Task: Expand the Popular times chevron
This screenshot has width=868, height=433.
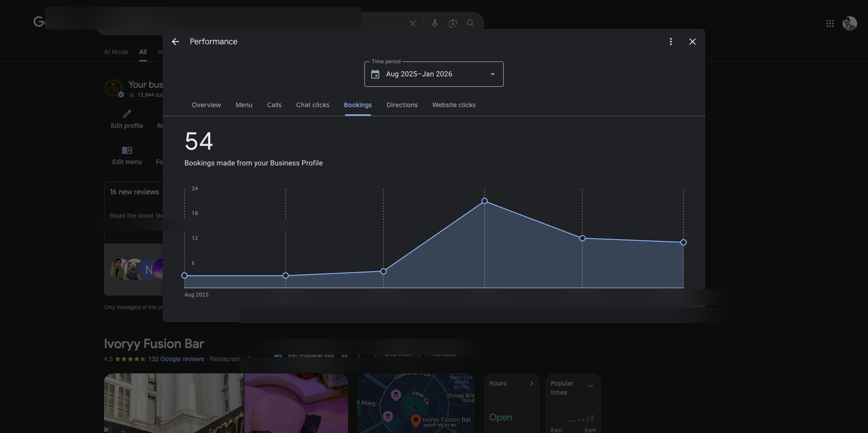Action: tap(590, 386)
